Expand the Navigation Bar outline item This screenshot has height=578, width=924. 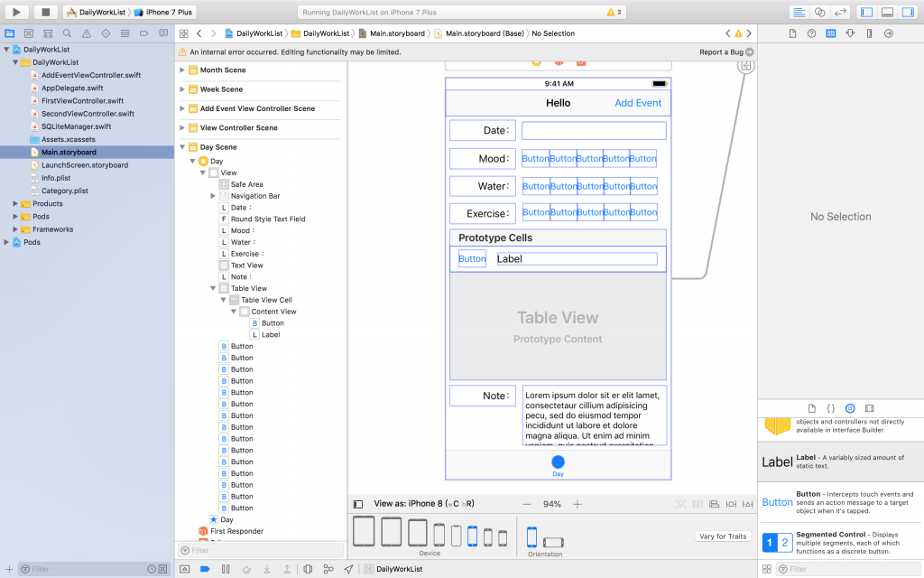coord(213,196)
